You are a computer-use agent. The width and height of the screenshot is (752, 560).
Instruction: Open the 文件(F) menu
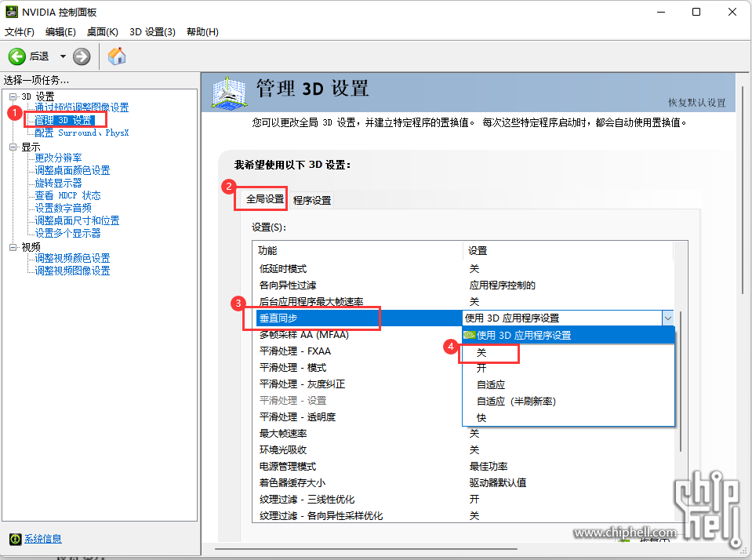click(19, 31)
